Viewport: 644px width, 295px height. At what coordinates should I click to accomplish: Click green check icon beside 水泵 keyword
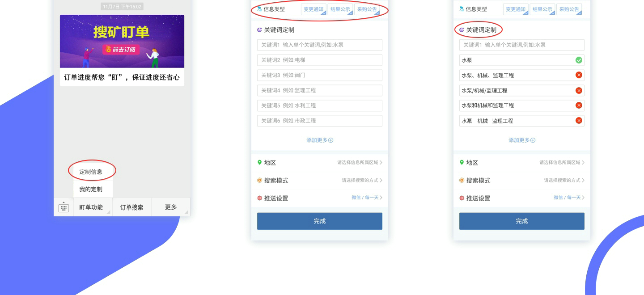579,60
